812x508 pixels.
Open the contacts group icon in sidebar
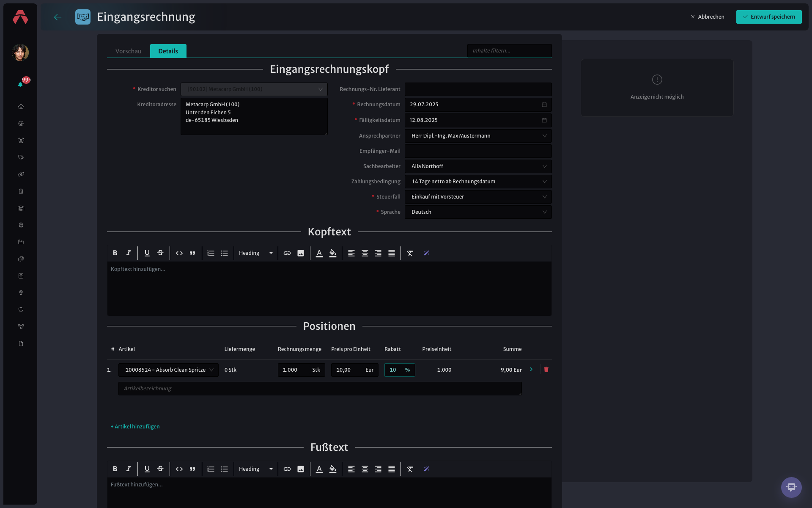[x=21, y=141]
